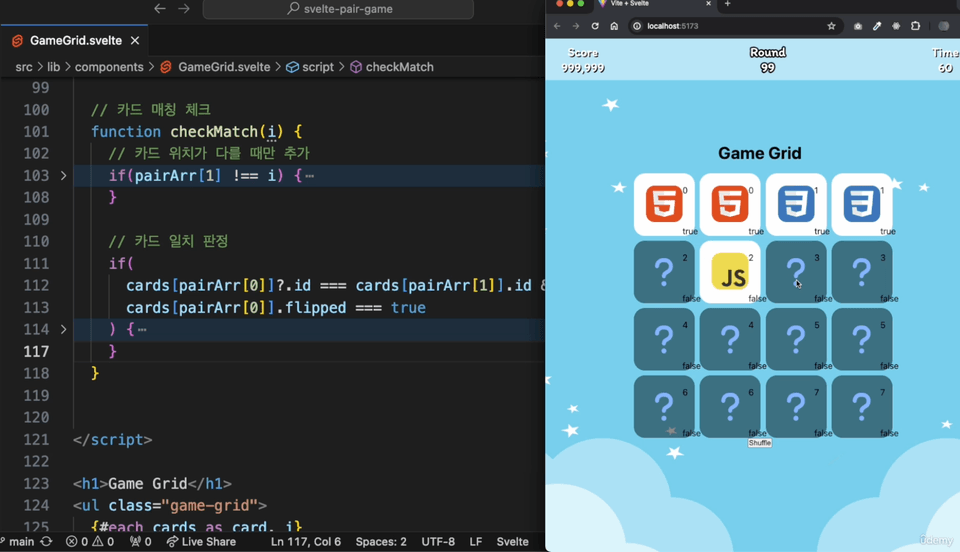Open the script breadcrumb
The height and width of the screenshot is (552, 960).
[310, 67]
